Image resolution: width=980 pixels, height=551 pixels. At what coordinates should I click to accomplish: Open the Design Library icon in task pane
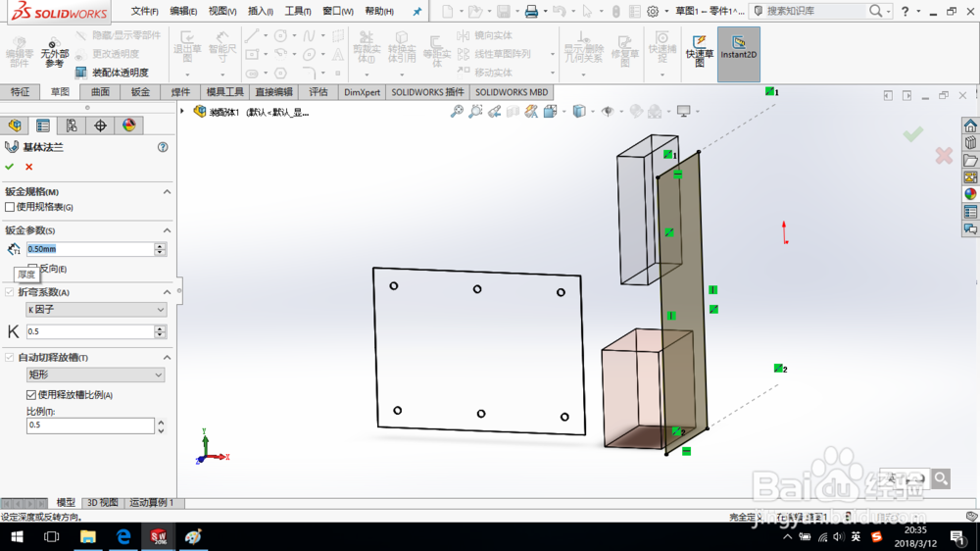(970, 143)
